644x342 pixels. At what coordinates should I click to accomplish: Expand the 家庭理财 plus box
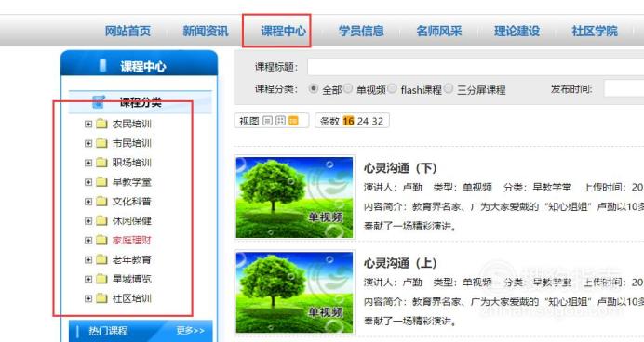[x=88, y=241]
